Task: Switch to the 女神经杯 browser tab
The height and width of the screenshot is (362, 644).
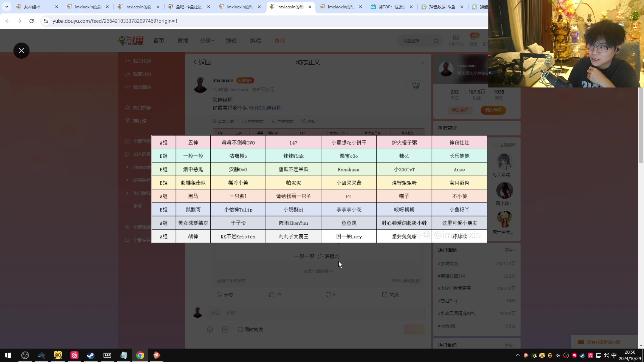Action: click(37, 7)
